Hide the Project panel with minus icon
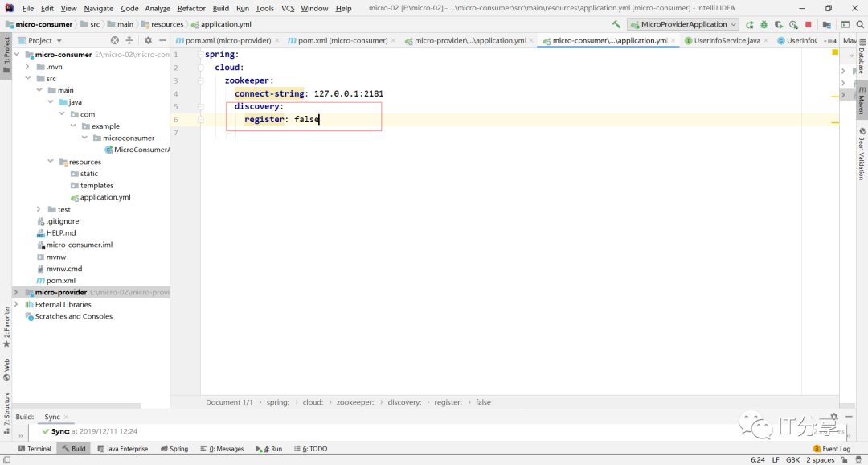Image resolution: width=868 pixels, height=465 pixels. click(x=162, y=40)
